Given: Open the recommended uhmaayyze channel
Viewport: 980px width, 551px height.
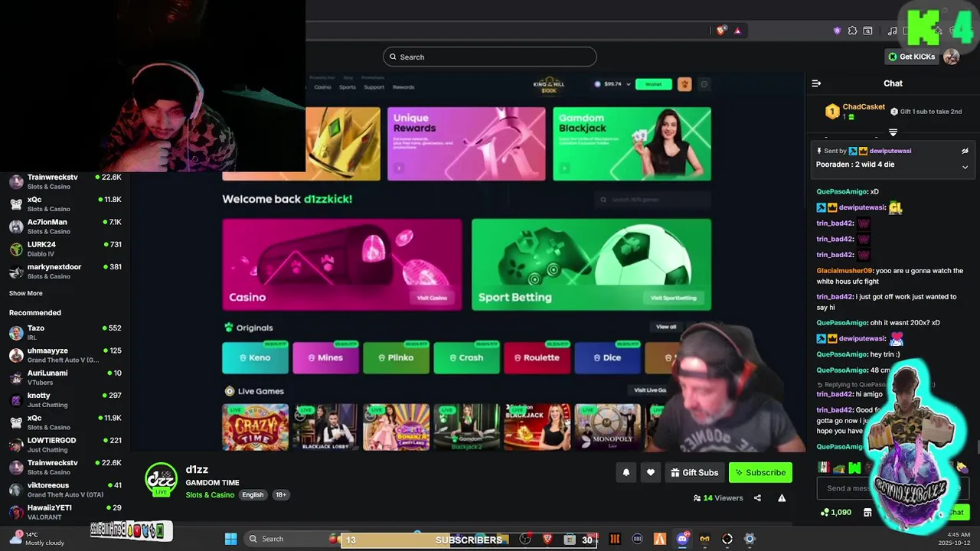Looking at the screenshot, I should point(65,355).
